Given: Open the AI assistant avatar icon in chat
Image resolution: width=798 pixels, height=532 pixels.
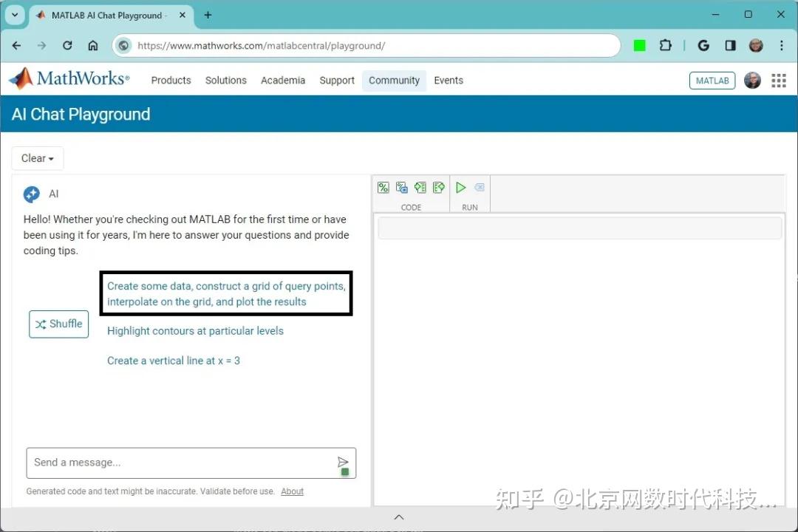Looking at the screenshot, I should [31, 194].
